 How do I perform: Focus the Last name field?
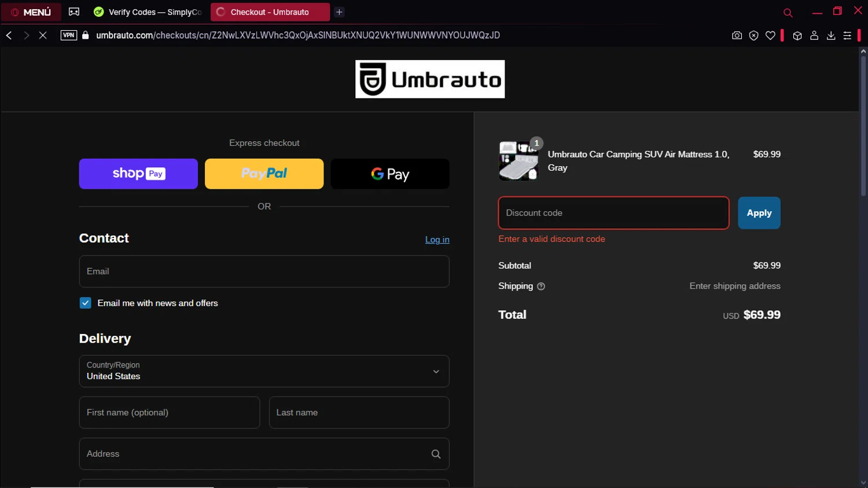click(x=359, y=413)
